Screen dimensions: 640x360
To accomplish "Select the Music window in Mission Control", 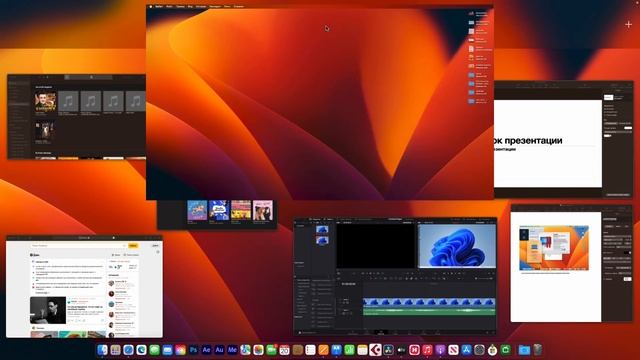I will coord(76,116).
